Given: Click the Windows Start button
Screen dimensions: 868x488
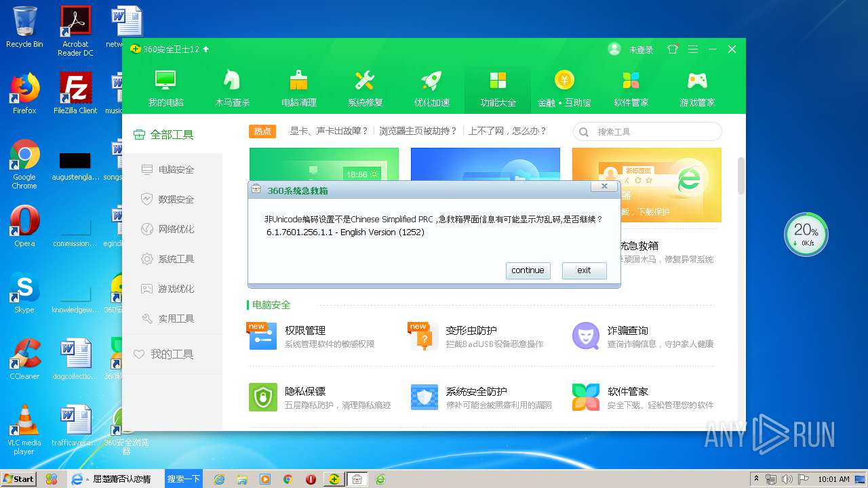Looking at the screenshot, I should [19, 479].
